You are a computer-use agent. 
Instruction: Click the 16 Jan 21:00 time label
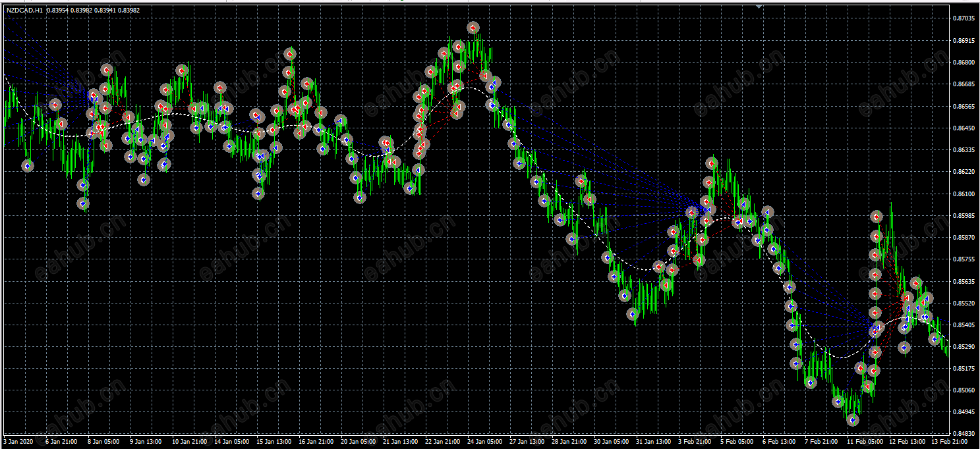316,441
